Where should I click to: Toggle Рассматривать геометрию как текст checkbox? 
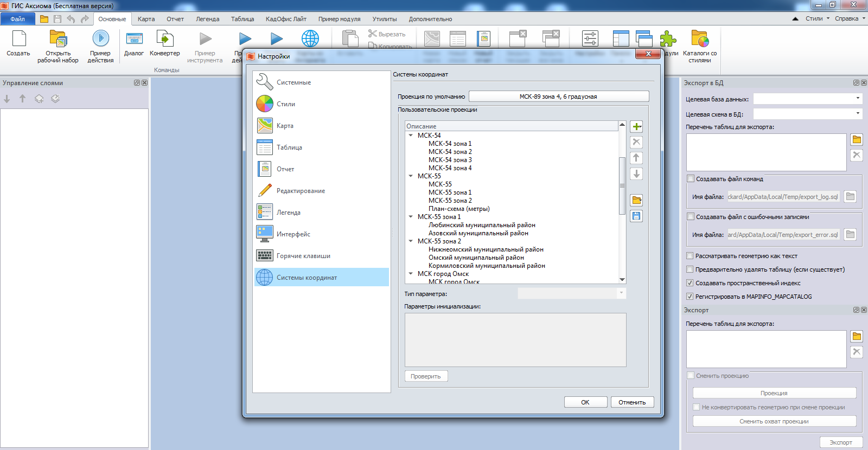690,256
